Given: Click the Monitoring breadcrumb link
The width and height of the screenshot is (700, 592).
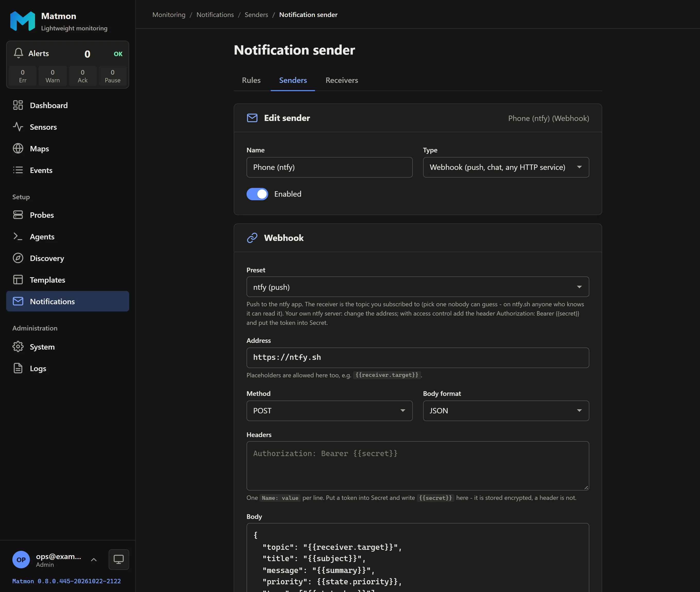Looking at the screenshot, I should 169,15.
